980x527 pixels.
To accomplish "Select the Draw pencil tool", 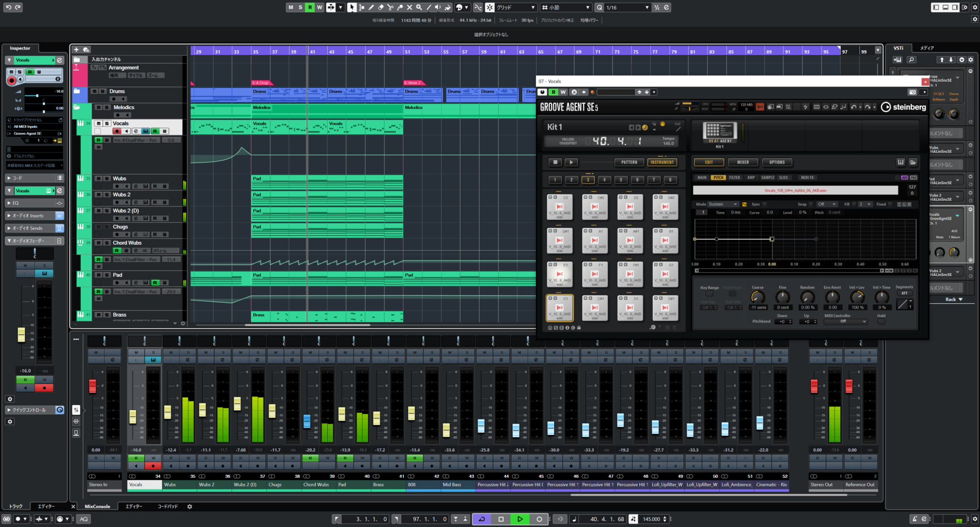I will point(371,7).
